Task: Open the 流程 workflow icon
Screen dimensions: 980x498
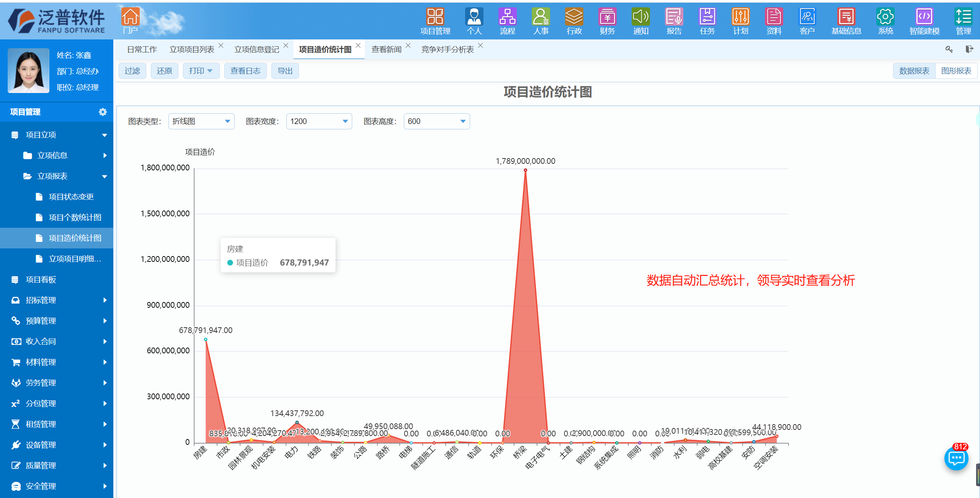Action: tap(507, 21)
